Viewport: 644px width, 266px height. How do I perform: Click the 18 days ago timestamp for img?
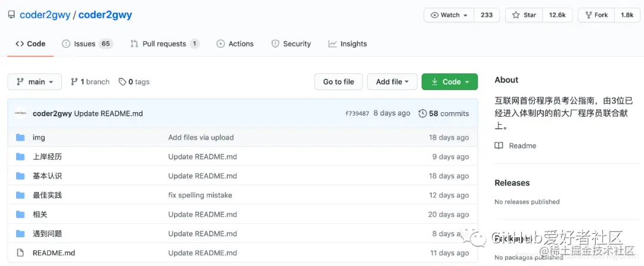coord(449,138)
